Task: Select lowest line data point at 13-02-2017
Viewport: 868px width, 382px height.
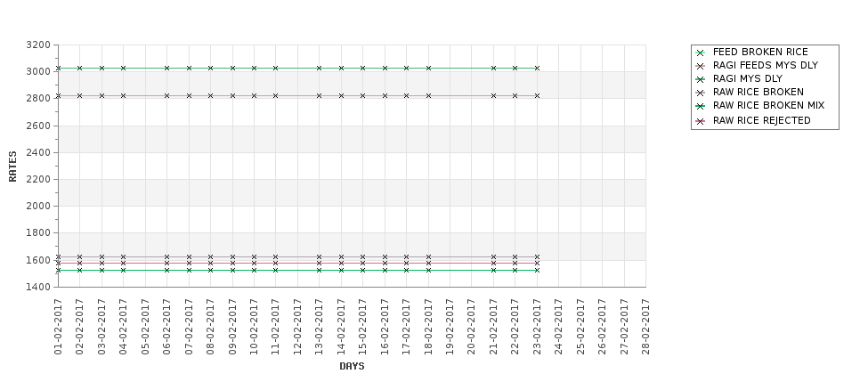Action: point(319,270)
